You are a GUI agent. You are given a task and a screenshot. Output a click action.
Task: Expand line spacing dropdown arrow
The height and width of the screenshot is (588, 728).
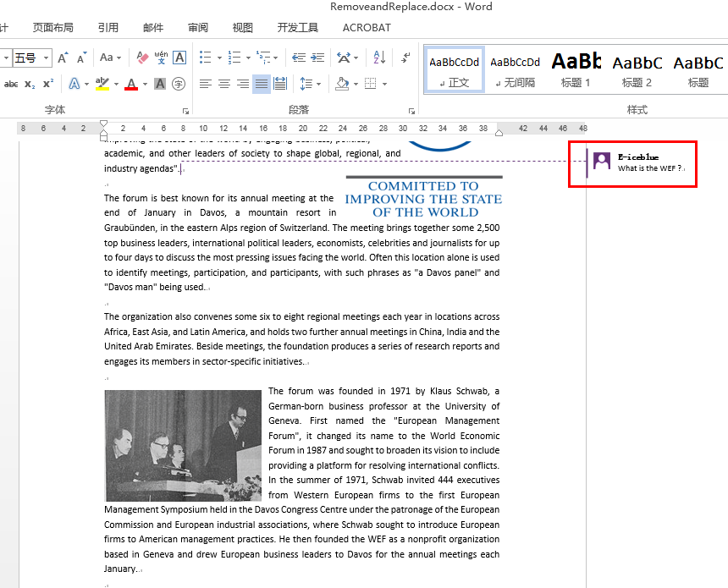[318, 85]
